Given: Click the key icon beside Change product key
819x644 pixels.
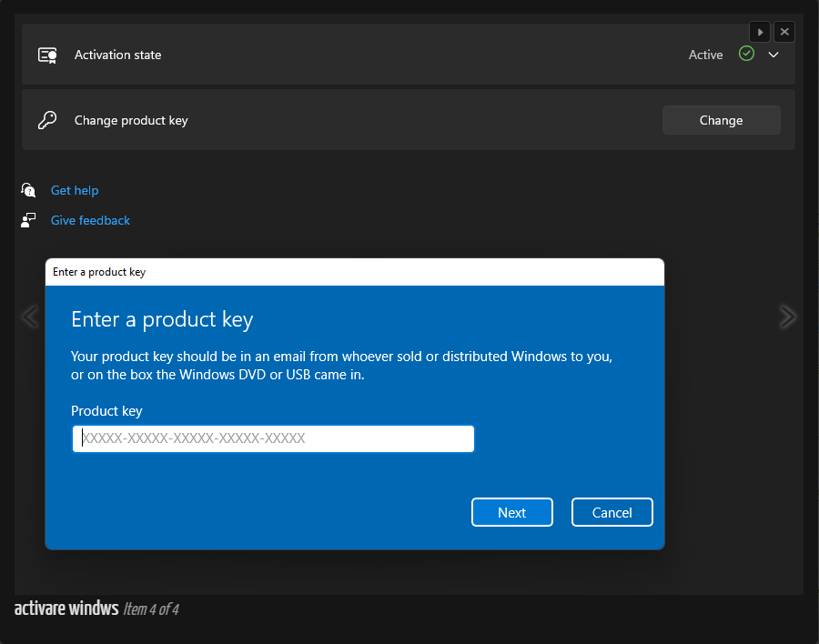Looking at the screenshot, I should pyautogui.click(x=47, y=120).
